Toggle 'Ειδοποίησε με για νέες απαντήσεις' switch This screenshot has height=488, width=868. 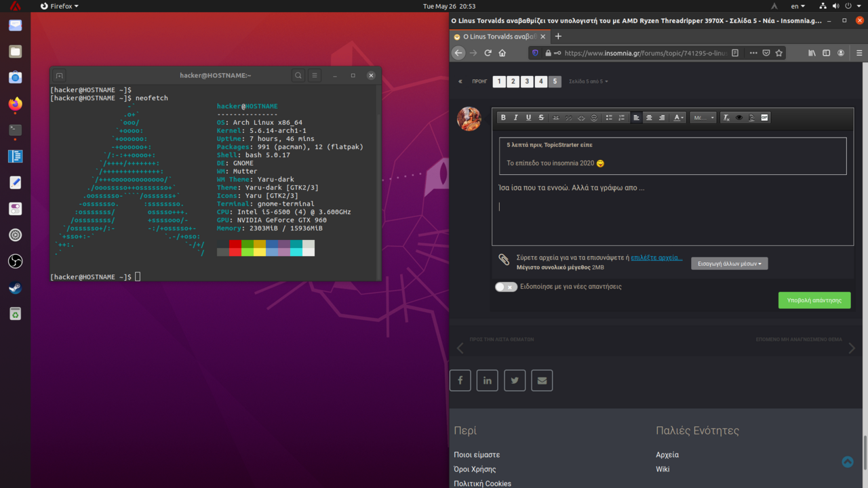tap(506, 287)
